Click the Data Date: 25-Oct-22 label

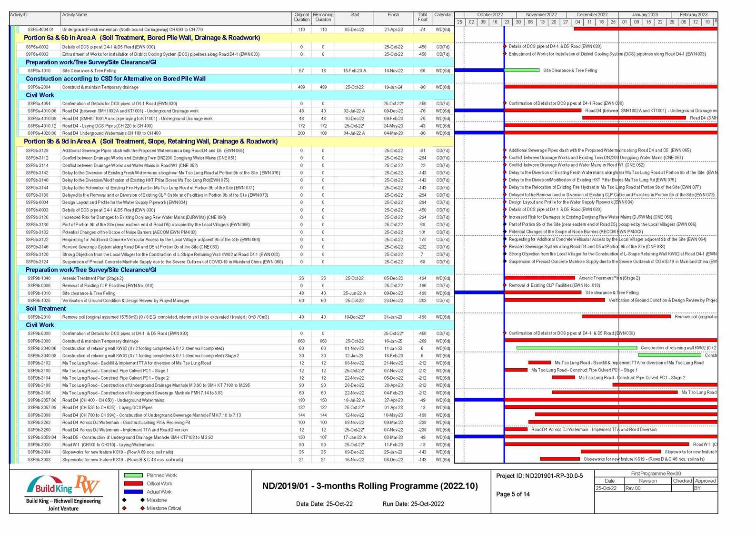coord(324,504)
